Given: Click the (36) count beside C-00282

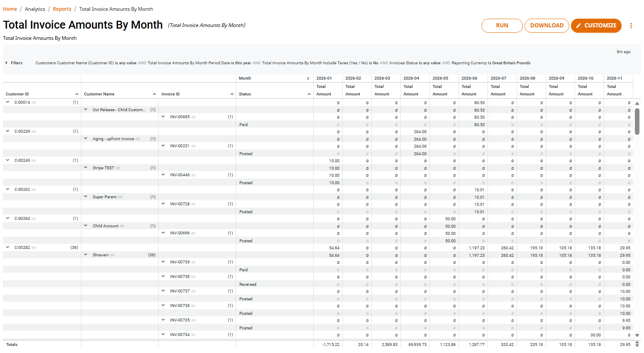Looking at the screenshot, I should [74, 248].
